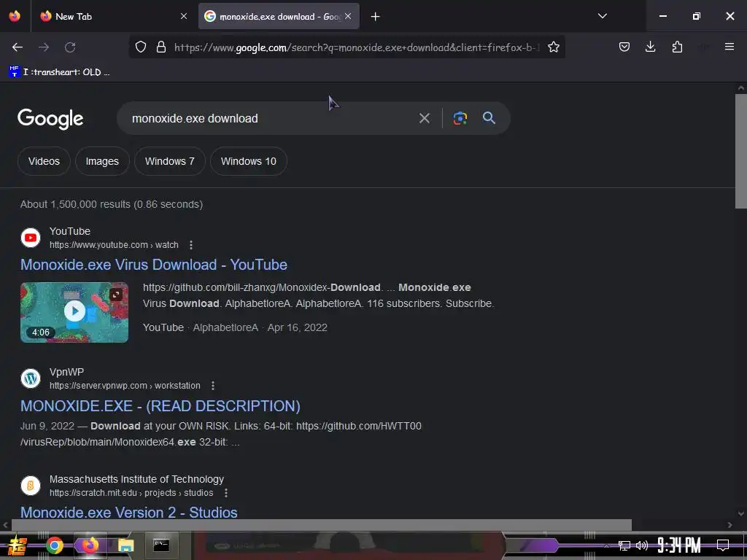Open the 9:34 PM clock

point(679,545)
